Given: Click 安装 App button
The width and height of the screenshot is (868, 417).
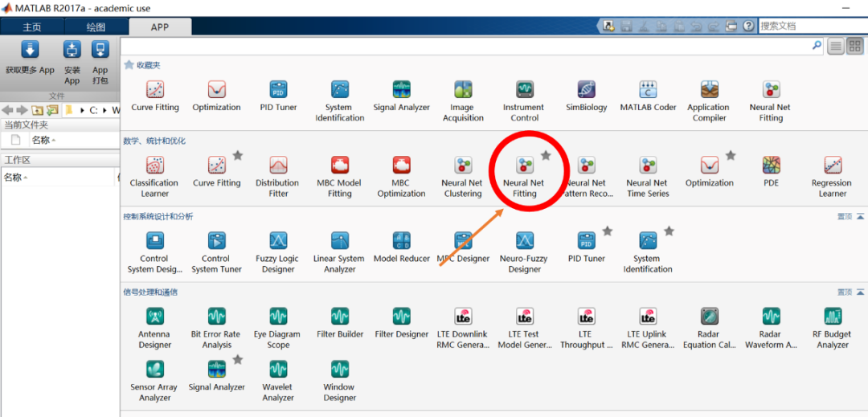Looking at the screenshot, I should pos(72,63).
